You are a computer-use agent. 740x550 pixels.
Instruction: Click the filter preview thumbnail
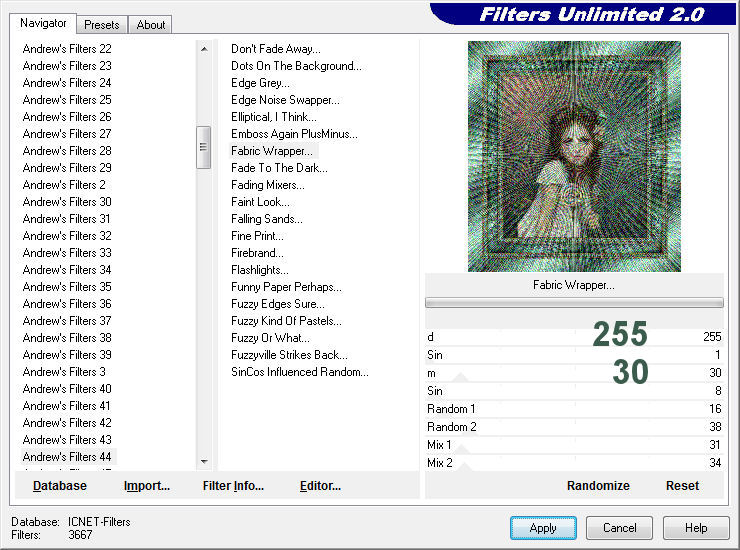[574, 156]
